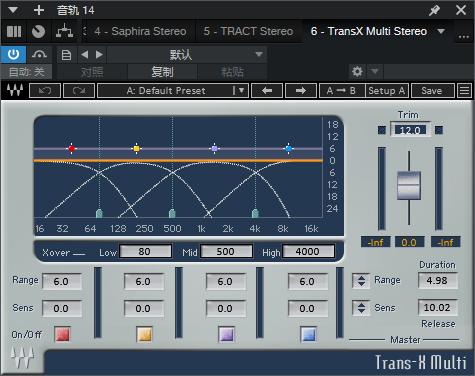Screen dimensions: 475x376
Task: Toggle the orange band On/Off button
Action: coord(145,335)
